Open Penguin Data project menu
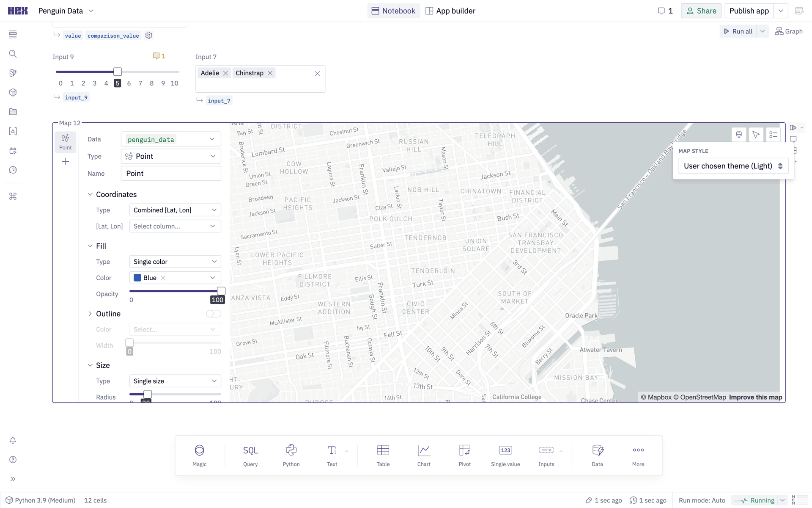Screen dimensions: 812x508 66,11
